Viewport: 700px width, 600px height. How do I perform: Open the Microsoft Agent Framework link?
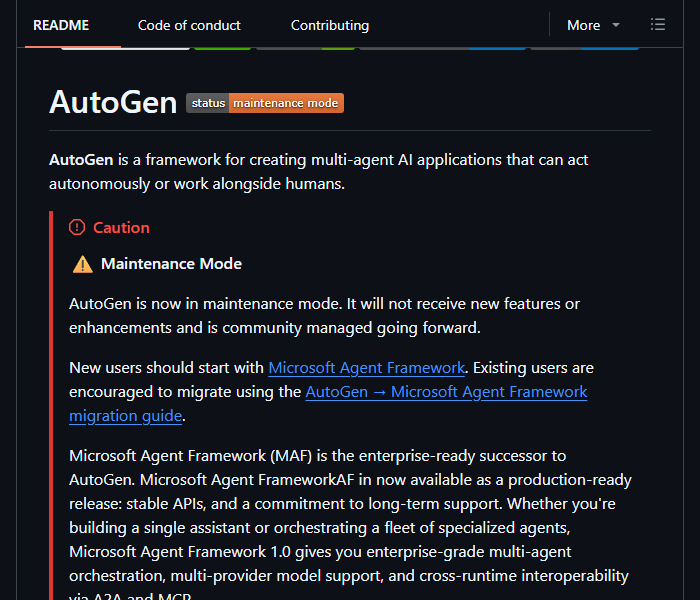[366, 368]
